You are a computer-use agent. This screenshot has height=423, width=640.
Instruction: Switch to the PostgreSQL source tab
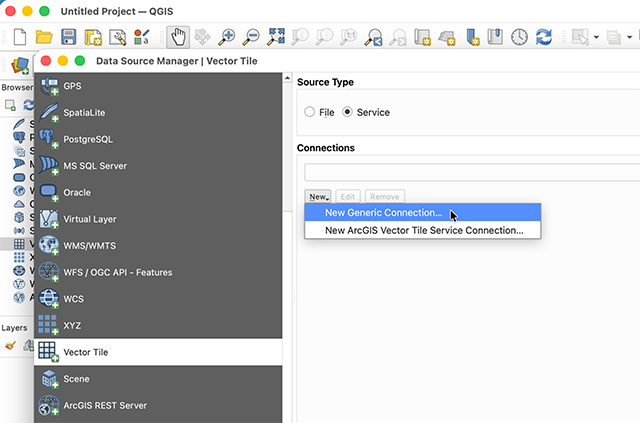pyautogui.click(x=88, y=139)
